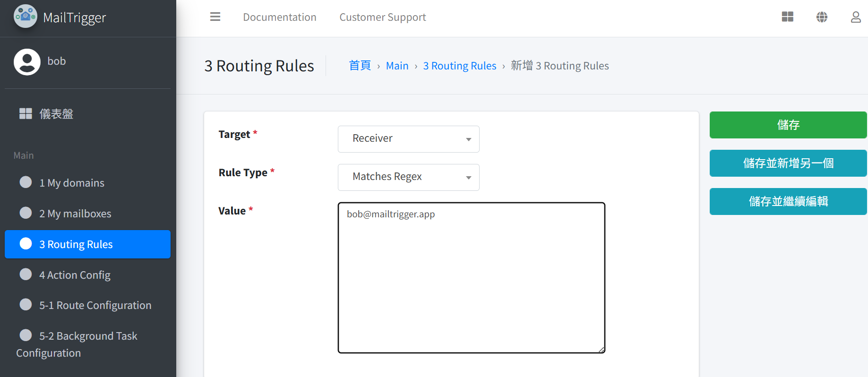
Task: Open the globe language selector icon
Action: tap(822, 17)
